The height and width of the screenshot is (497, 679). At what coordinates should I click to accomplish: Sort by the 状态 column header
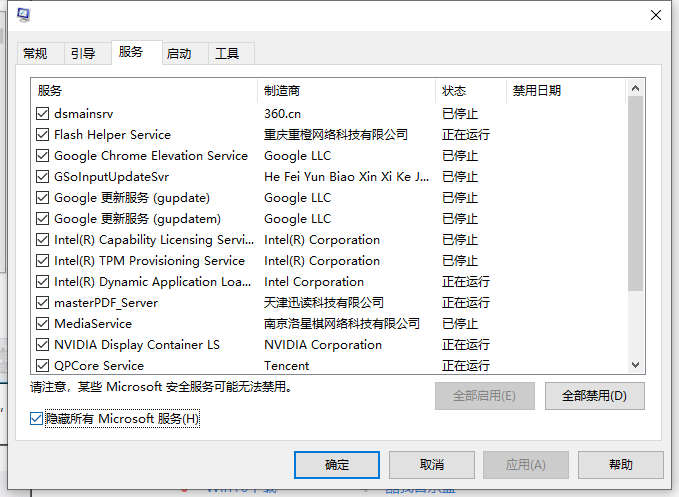tap(471, 91)
